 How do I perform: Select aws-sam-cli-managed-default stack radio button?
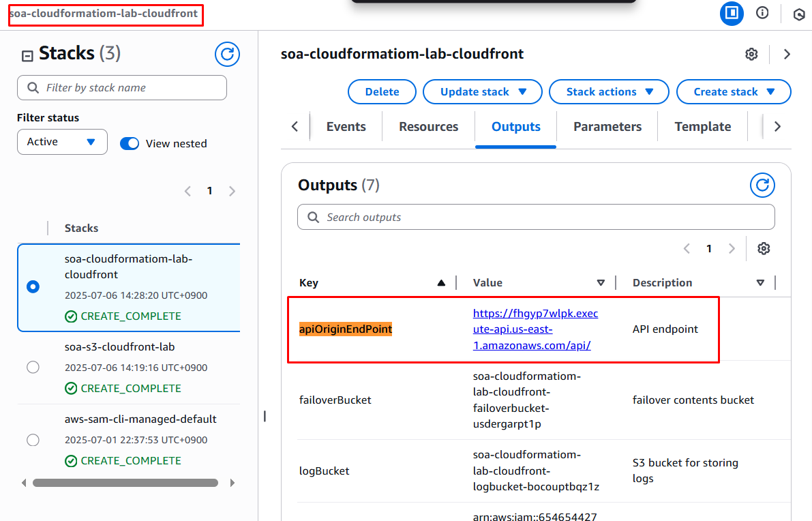coord(33,440)
